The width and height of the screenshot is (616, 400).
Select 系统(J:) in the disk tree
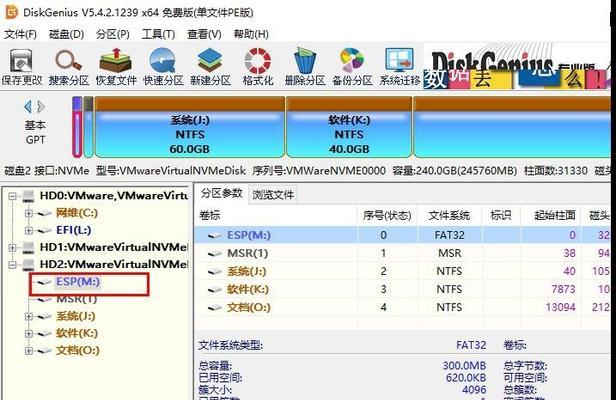pos(75,316)
